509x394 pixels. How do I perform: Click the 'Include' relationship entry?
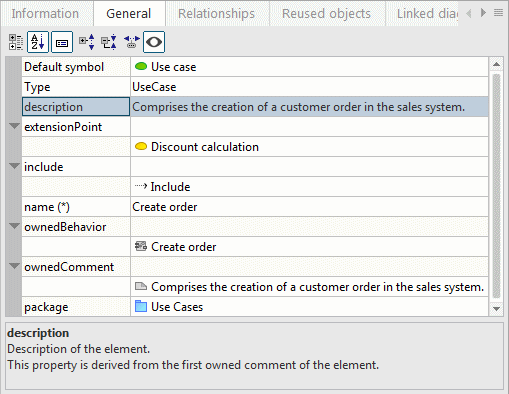309,187
